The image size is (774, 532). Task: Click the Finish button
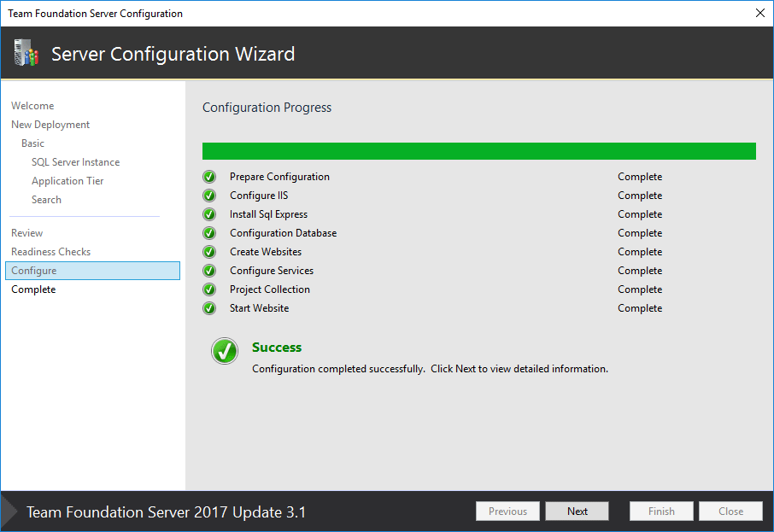pos(661,512)
